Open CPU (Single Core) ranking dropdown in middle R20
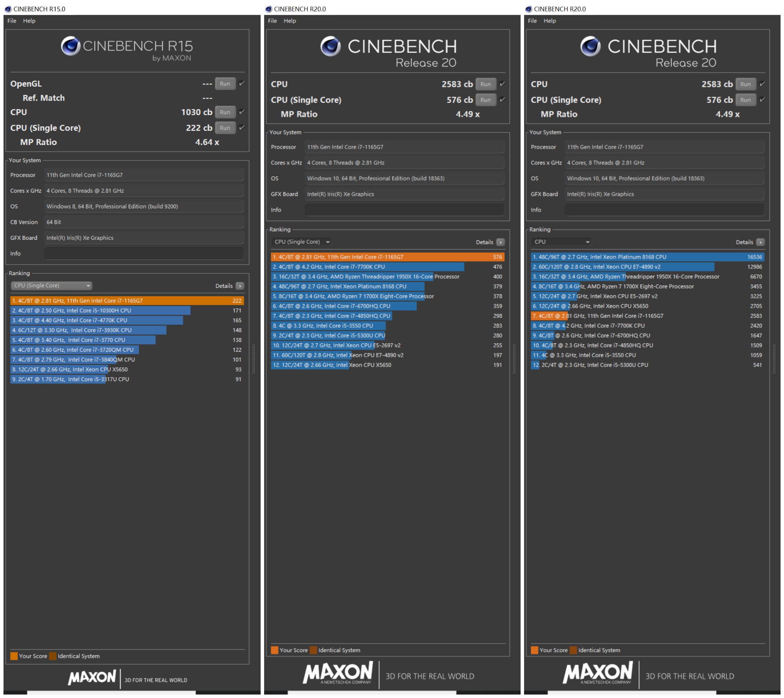Screen dimensions: 784x698 [x=302, y=242]
